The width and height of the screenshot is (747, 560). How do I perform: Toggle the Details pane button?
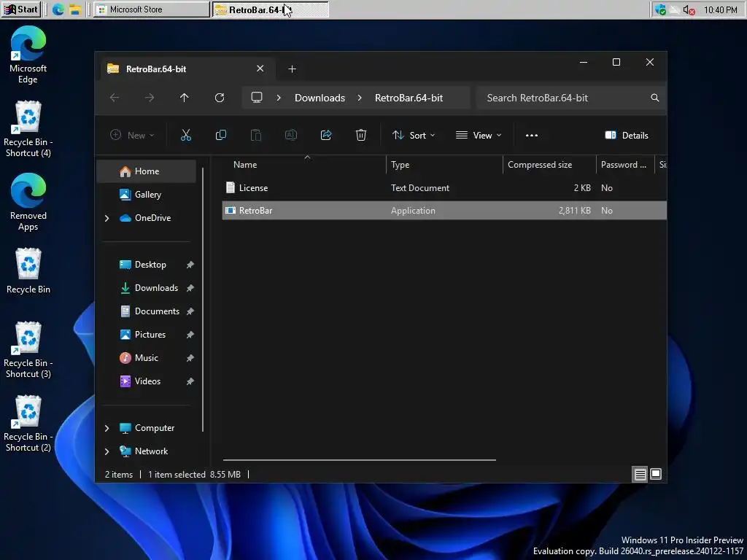pos(627,135)
